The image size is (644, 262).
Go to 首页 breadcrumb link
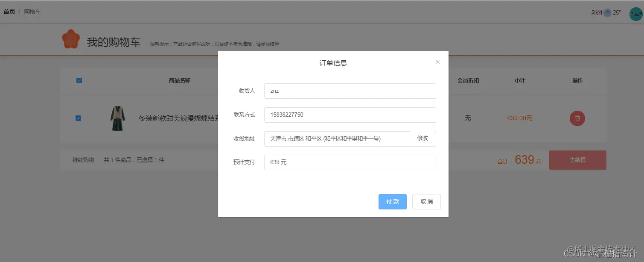coord(9,12)
